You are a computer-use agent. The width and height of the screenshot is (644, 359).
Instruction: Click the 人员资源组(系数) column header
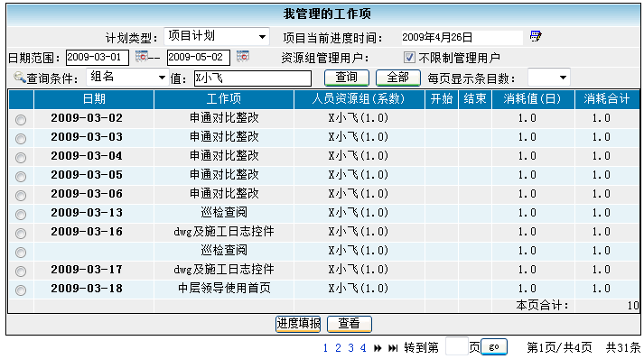pyautogui.click(x=359, y=99)
